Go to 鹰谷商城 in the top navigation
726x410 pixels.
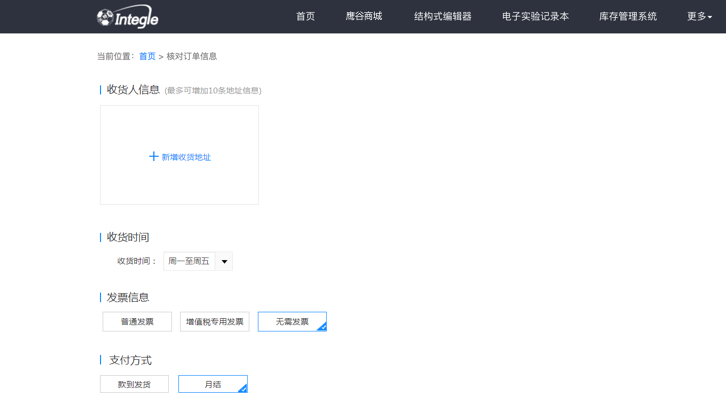[x=364, y=17]
